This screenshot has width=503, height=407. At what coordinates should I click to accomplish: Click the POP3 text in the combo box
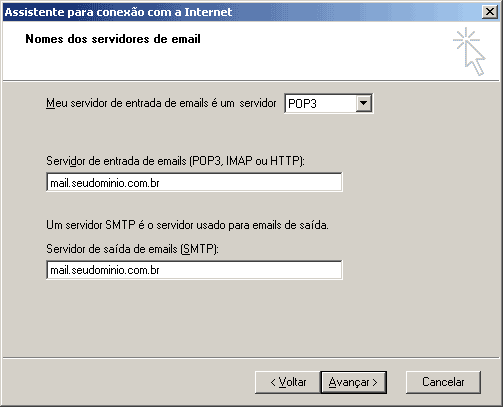tap(302, 104)
